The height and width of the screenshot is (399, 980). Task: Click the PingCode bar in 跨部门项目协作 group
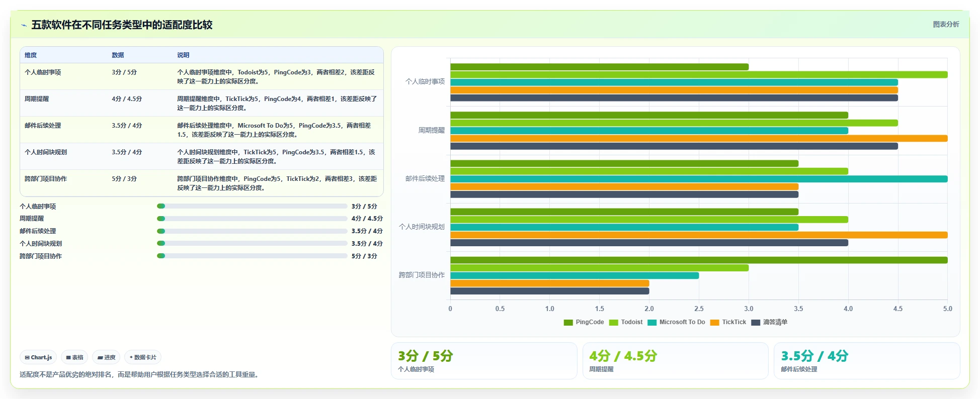click(699, 260)
